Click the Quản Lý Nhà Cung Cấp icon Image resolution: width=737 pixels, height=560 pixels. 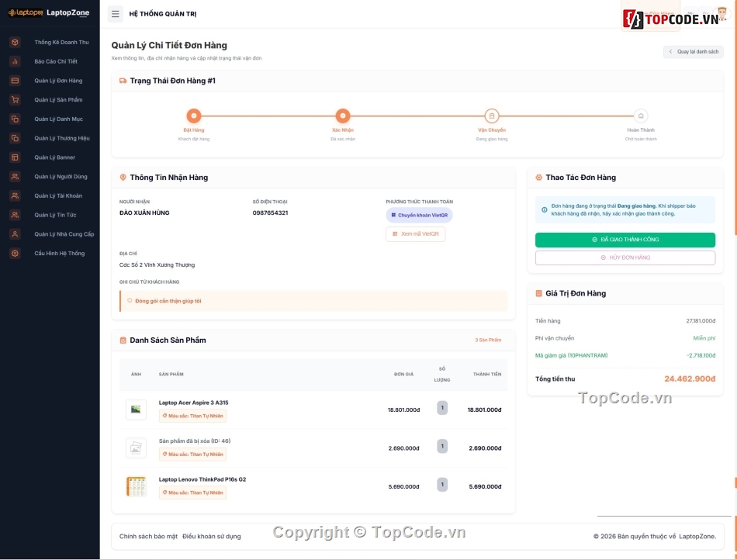[15, 234]
